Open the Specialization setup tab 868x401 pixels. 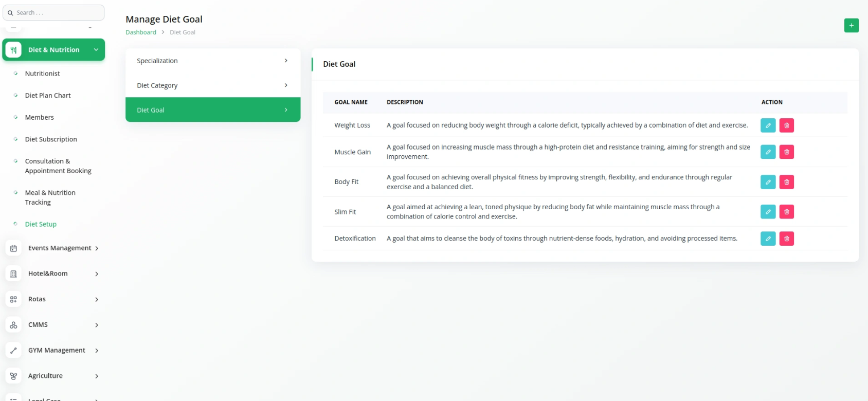point(213,61)
